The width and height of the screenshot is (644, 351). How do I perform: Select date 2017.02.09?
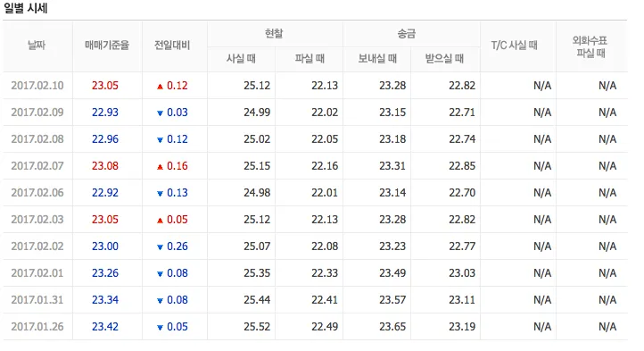(37, 112)
